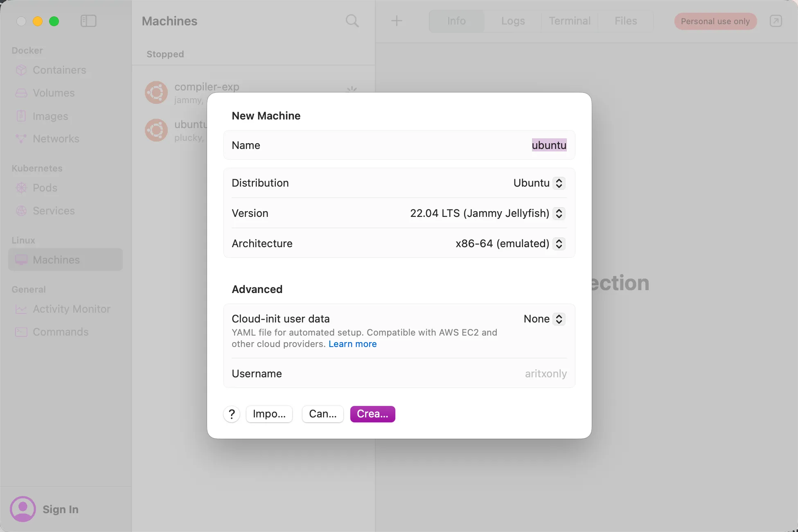Switch to the Terminal tab
The height and width of the screenshot is (532, 798).
point(569,21)
